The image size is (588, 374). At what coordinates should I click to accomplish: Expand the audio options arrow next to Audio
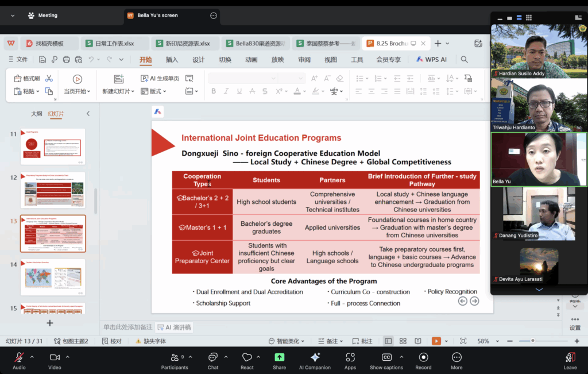(32, 357)
